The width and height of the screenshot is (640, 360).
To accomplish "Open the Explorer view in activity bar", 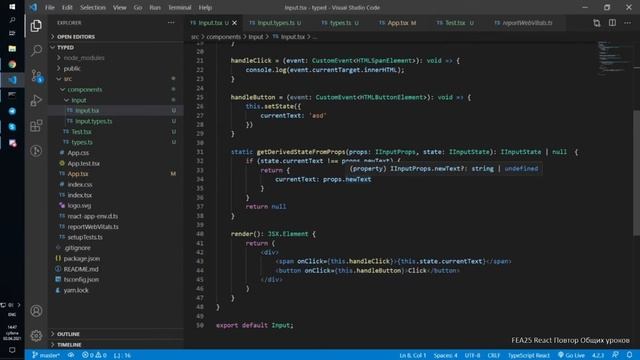I will [x=36, y=26].
